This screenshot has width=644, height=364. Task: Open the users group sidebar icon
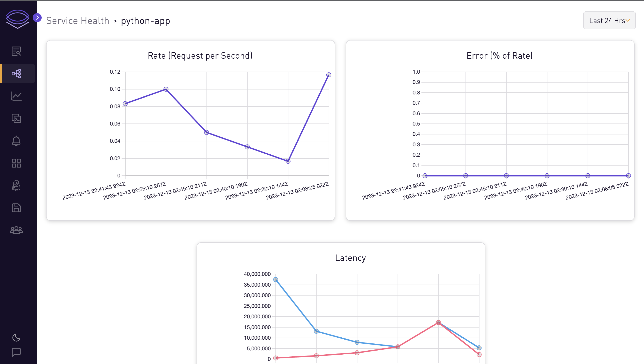click(16, 230)
